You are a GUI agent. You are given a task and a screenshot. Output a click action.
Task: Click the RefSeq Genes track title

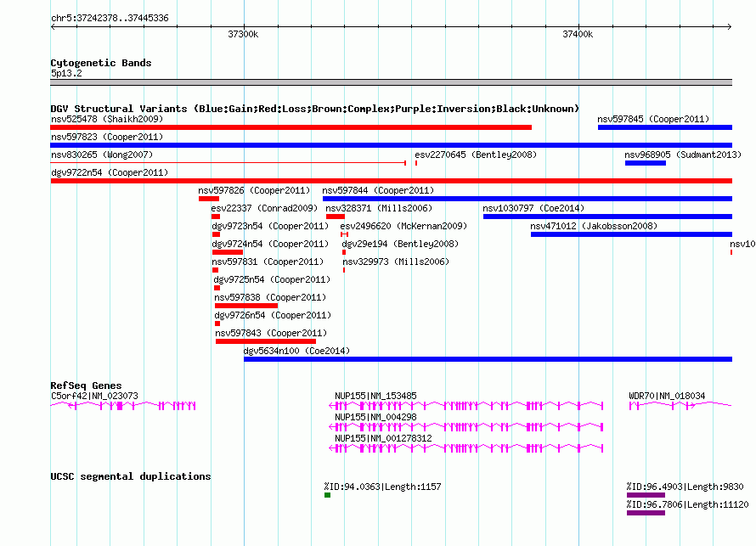pyautogui.click(x=86, y=386)
